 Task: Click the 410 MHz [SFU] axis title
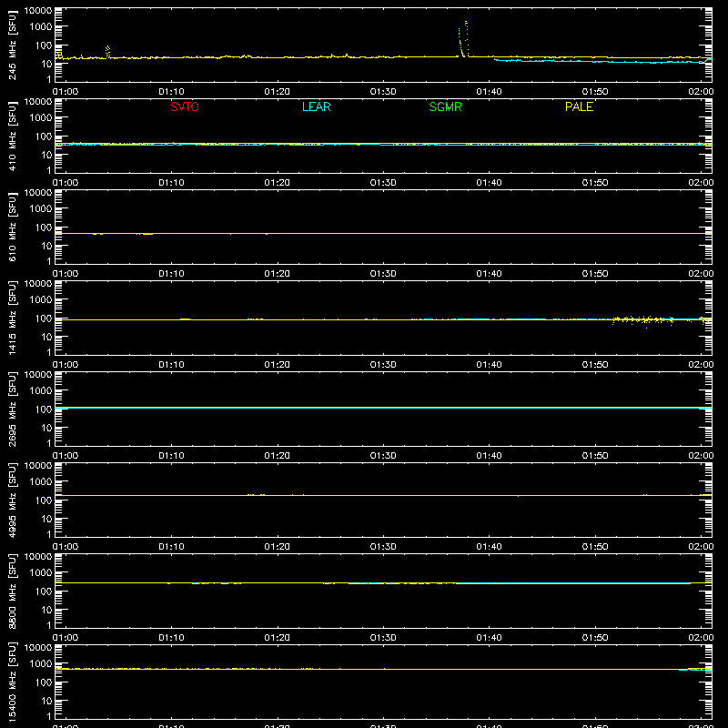pyautogui.click(x=13, y=136)
